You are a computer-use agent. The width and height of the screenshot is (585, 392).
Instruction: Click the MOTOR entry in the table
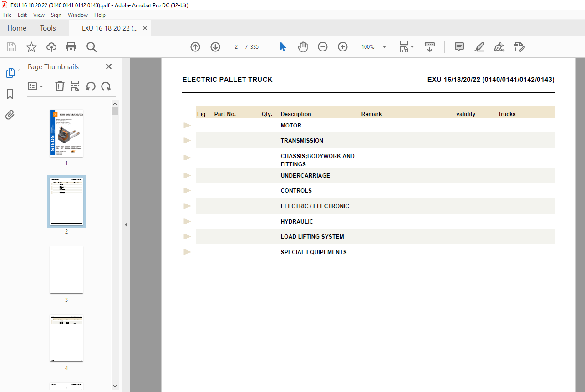[291, 126]
